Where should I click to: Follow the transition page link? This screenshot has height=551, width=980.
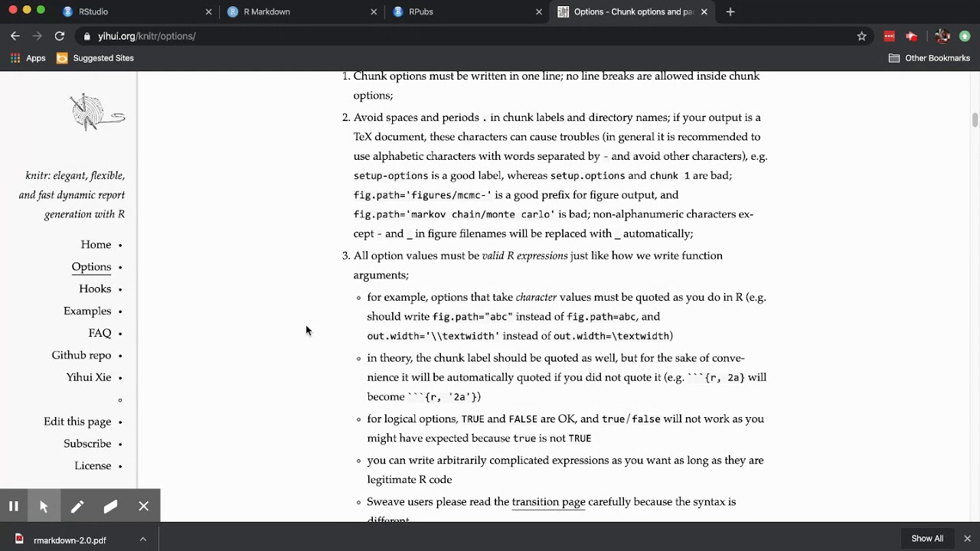(548, 502)
